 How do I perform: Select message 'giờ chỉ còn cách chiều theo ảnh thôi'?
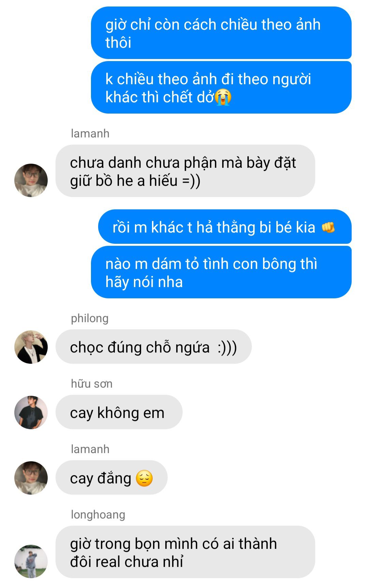[221, 33]
